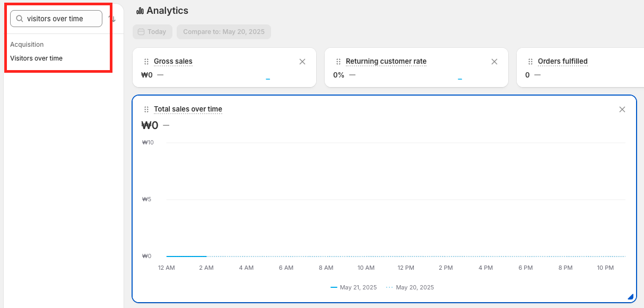Click the drag handle on Orders fulfilled card

(x=530, y=62)
